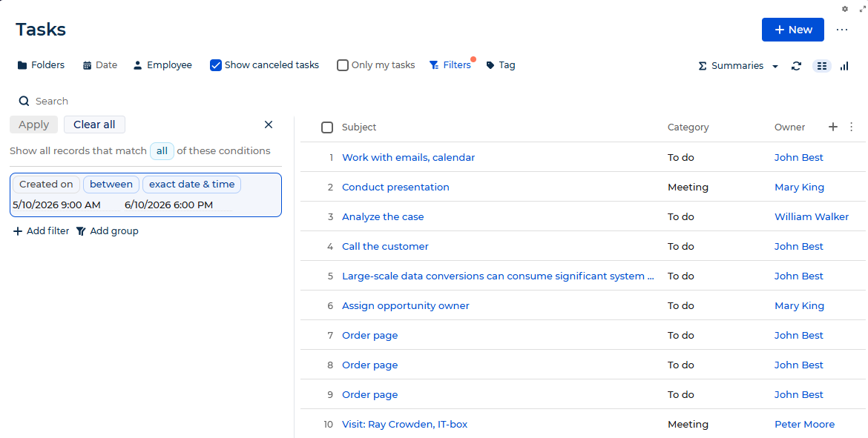
Task: Click the refresh list icon
Action: coord(796,66)
